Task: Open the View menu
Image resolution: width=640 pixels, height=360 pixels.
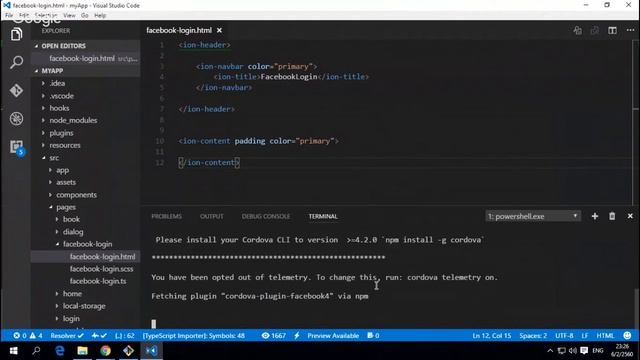Action: click(x=69, y=15)
